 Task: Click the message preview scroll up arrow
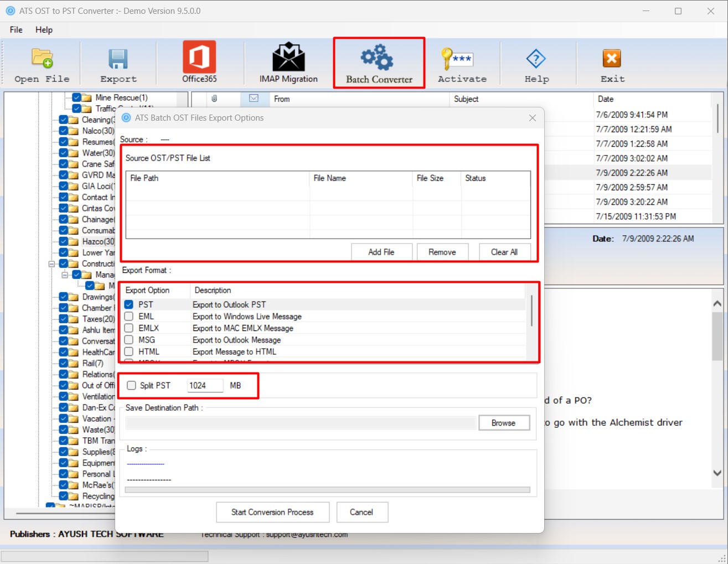tap(717, 303)
